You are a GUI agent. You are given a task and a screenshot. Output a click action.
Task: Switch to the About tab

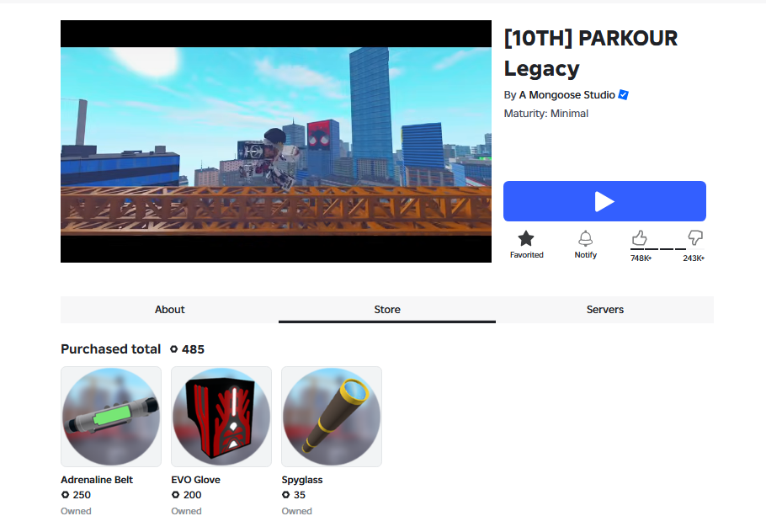[169, 309]
